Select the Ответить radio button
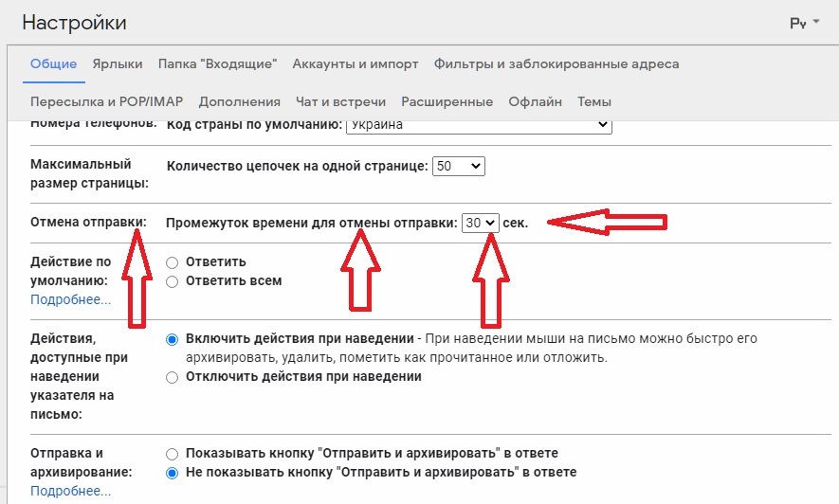The image size is (839, 504). point(173,262)
